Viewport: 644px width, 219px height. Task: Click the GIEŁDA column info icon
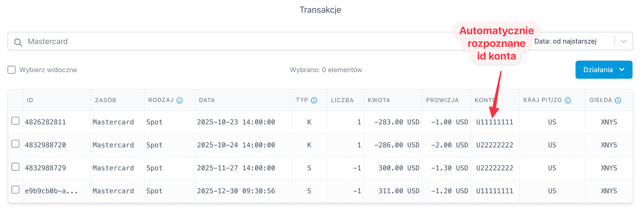(618, 100)
